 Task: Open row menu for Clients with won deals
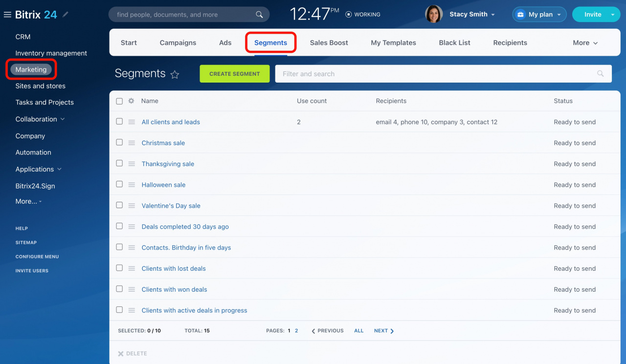[132, 290]
